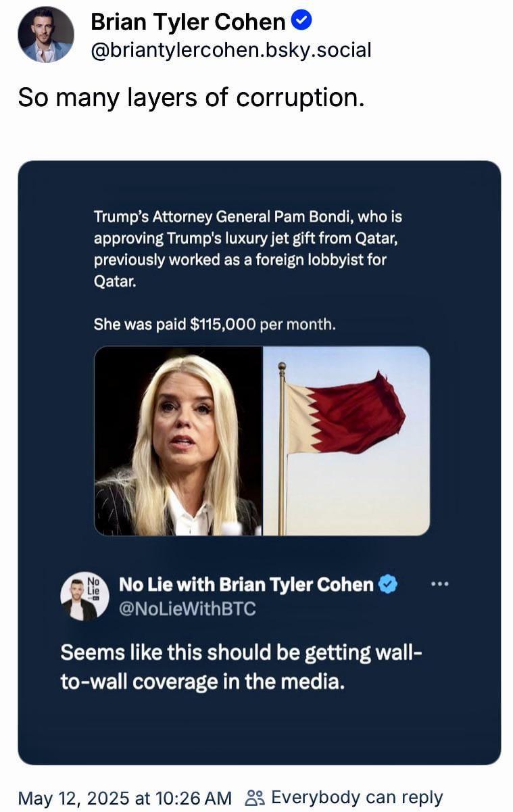Click the blue verified badge beside Brian Tyler Cohen

(x=301, y=22)
